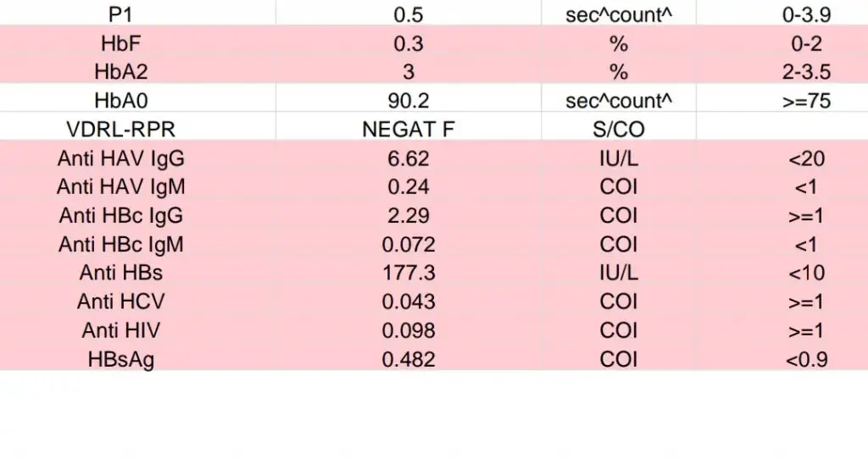Screen dimensions: 868x459
Task: Select the 6.62 result value
Action: [x=408, y=158]
